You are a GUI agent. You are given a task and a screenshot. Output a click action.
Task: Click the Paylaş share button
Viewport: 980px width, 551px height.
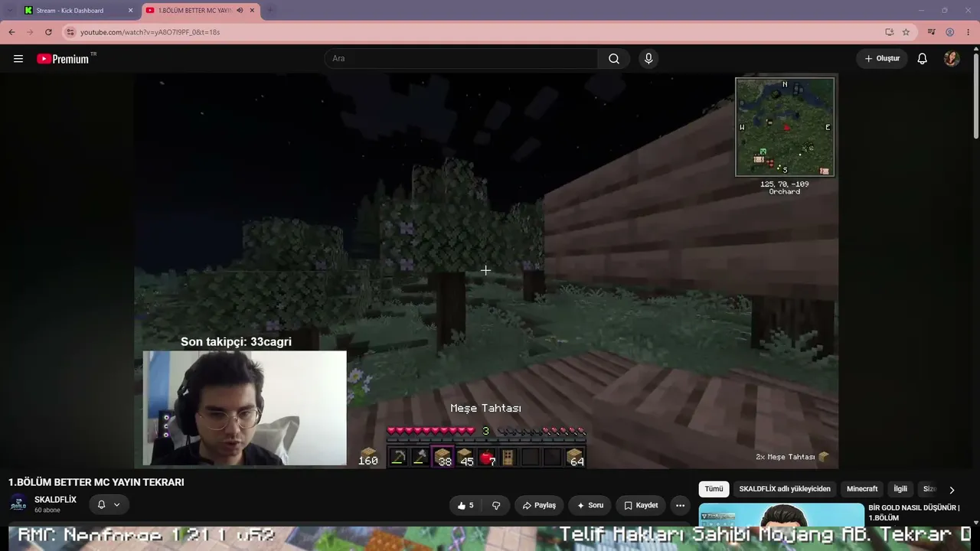(539, 505)
